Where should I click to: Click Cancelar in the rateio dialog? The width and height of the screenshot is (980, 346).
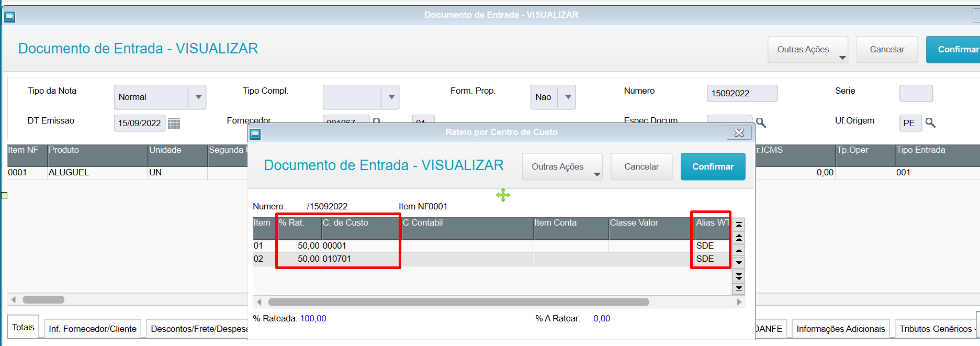coord(641,166)
